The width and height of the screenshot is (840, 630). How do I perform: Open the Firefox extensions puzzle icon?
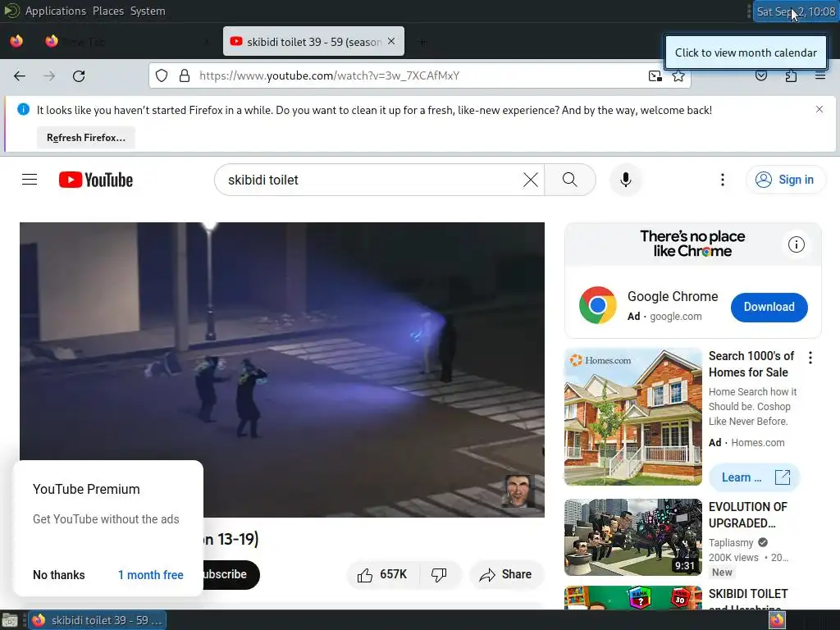click(791, 75)
